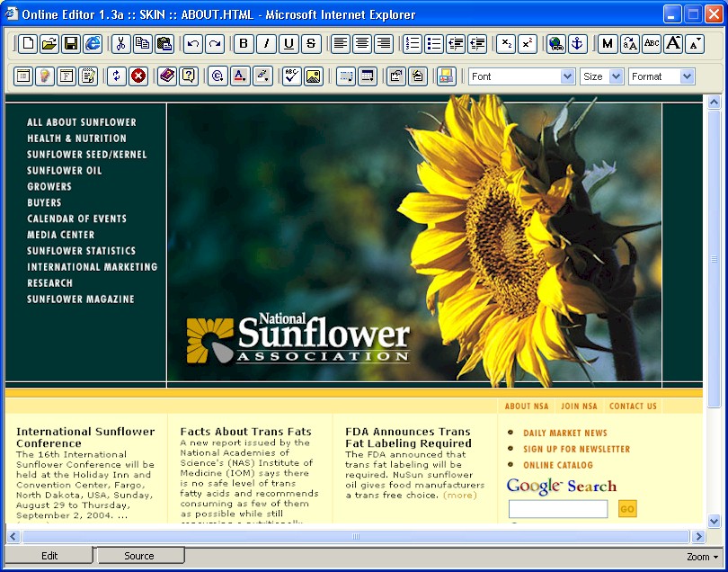
Task: Open All About Sunflower nav item
Action: 82,122
